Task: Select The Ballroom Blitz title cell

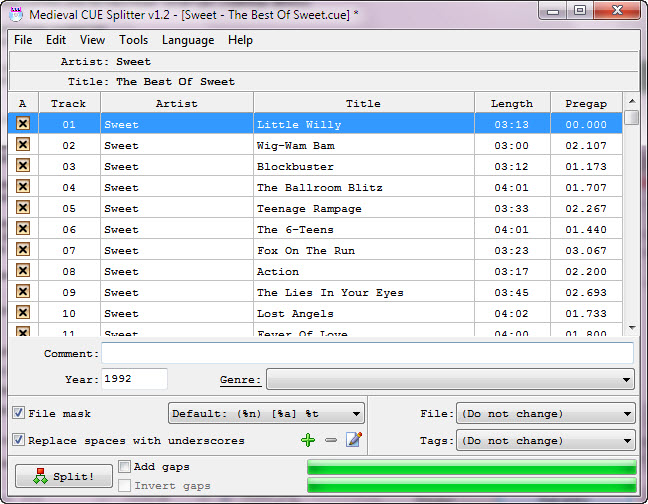Action: point(364,187)
